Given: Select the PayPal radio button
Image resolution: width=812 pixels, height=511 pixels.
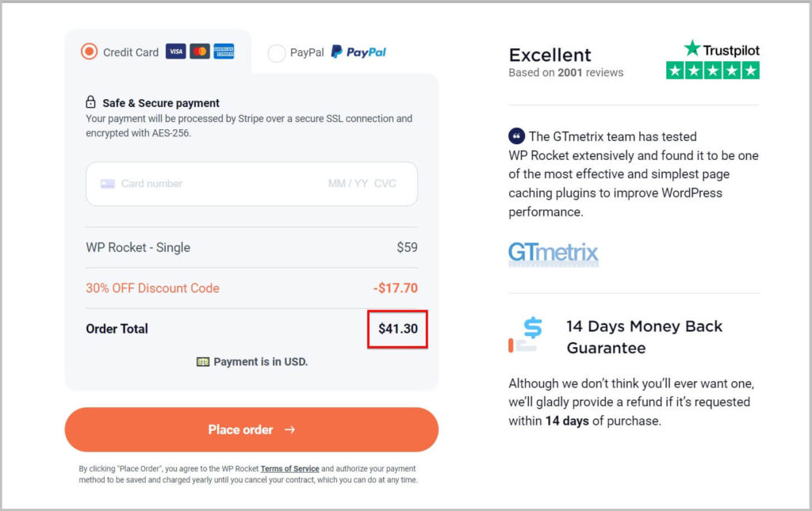Looking at the screenshot, I should coord(276,53).
